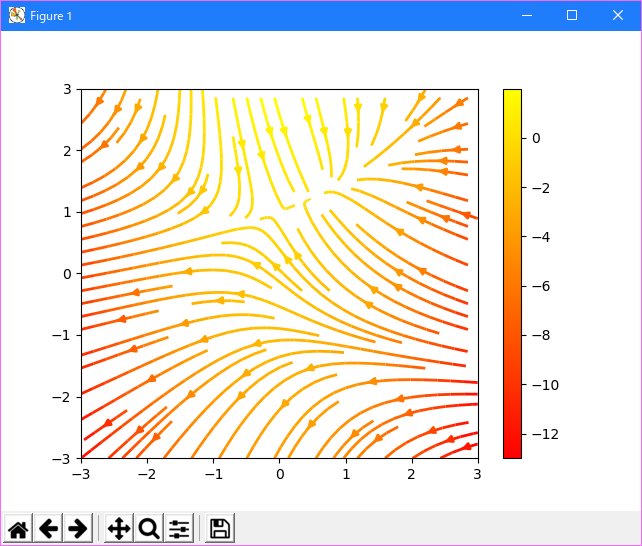Click the red-to-yellow colorbar
The height and width of the screenshot is (546, 642).
(512, 273)
